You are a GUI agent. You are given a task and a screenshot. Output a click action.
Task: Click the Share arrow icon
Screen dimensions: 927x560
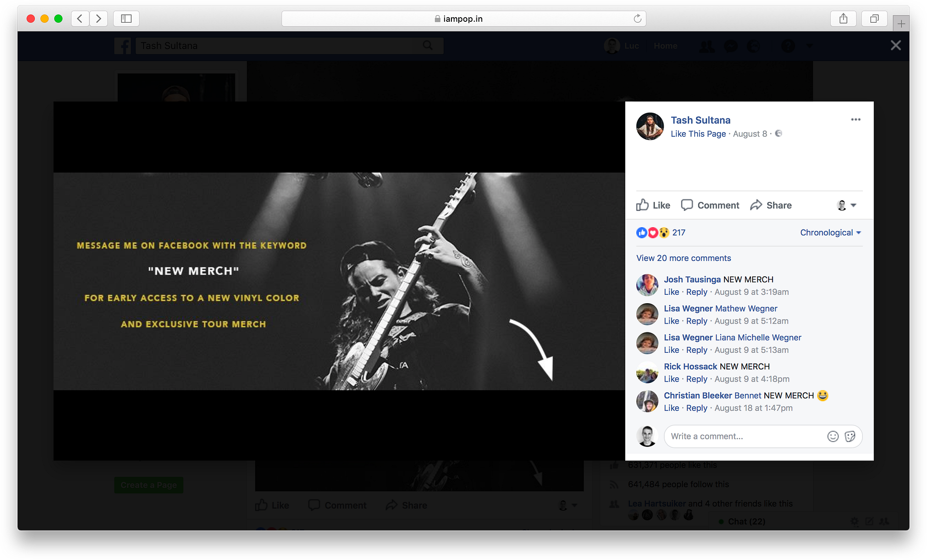tap(756, 205)
